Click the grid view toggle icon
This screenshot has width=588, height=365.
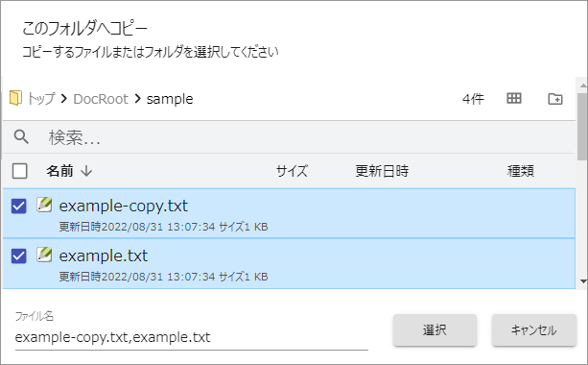click(x=514, y=98)
